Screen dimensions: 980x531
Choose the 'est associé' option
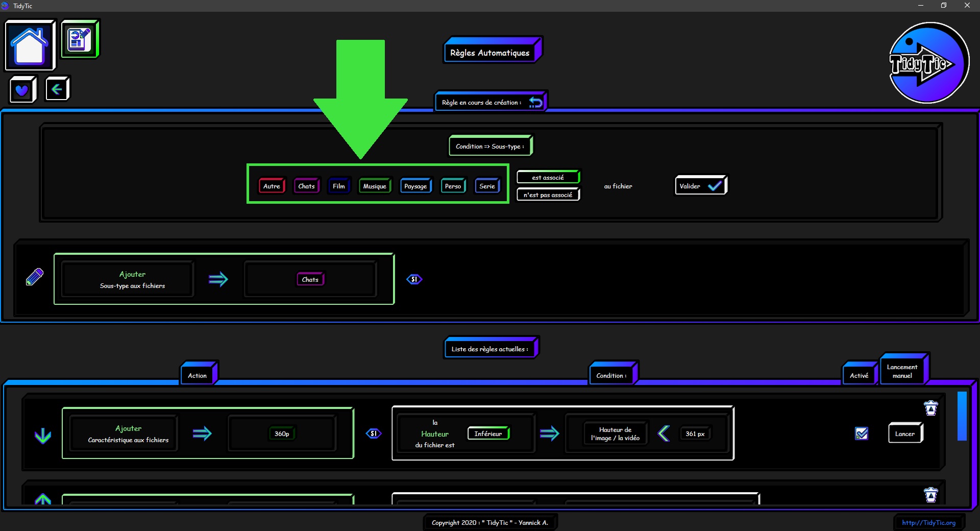pos(548,177)
